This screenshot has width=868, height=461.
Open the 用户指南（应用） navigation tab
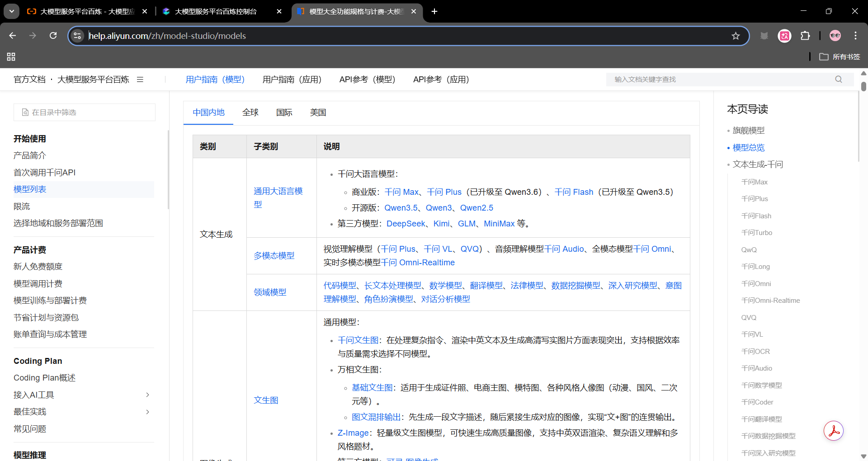(x=292, y=80)
